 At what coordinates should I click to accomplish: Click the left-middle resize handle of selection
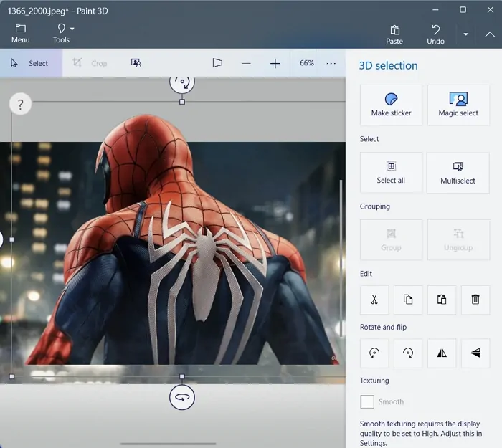(x=12, y=239)
